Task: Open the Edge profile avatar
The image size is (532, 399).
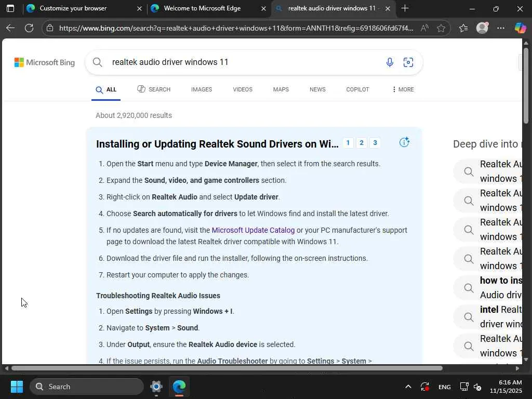Action: pyautogui.click(x=482, y=28)
